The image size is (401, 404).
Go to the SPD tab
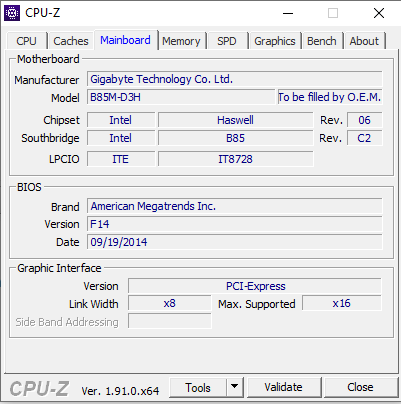pyautogui.click(x=227, y=41)
